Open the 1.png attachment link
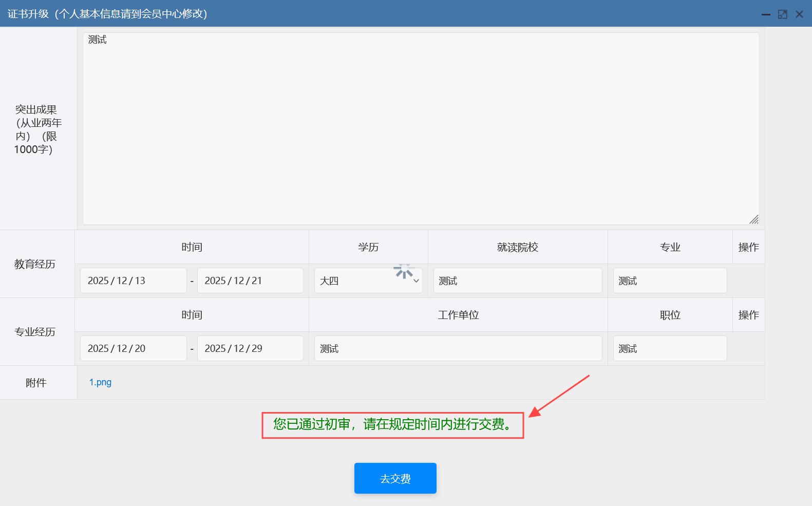 [100, 382]
